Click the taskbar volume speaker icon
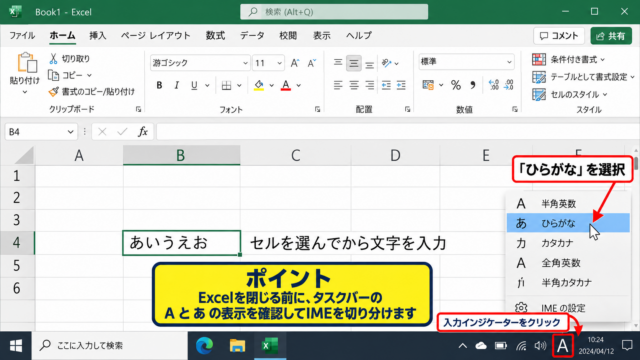This screenshot has width=640, height=360. point(540,346)
